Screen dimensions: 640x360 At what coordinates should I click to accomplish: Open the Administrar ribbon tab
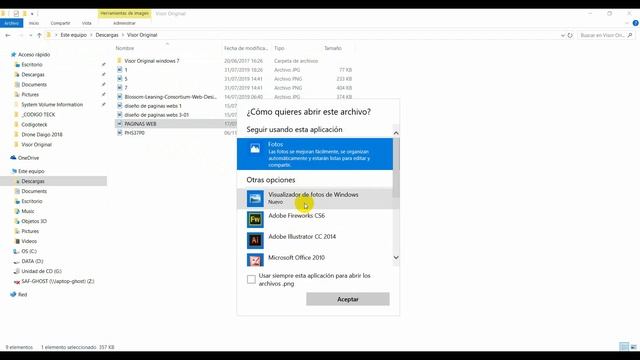point(124,23)
